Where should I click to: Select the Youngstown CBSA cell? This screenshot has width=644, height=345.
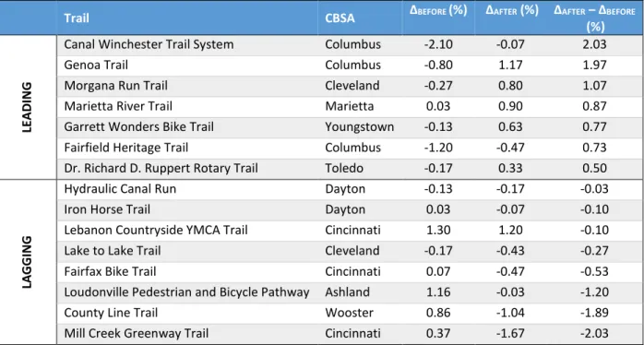click(x=360, y=127)
